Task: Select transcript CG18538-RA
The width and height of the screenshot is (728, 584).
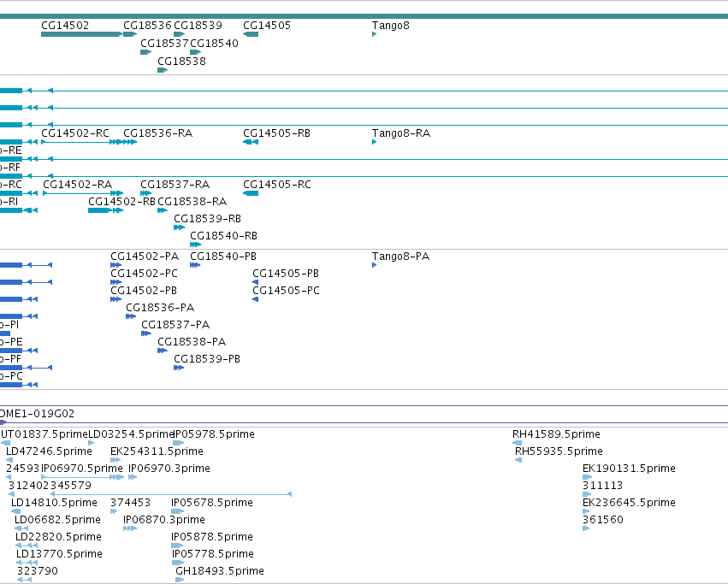Action: point(192,202)
